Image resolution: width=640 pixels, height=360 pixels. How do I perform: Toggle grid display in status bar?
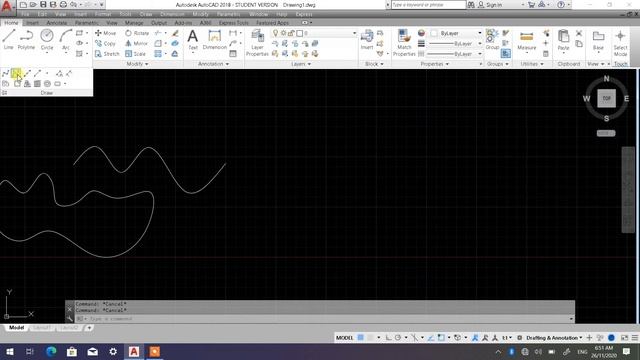pyautogui.click(x=360, y=338)
